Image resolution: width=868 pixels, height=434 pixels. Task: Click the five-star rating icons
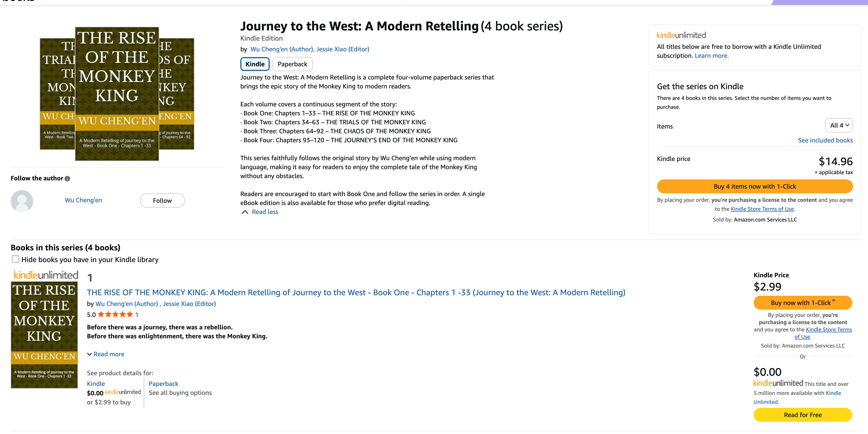coord(115,314)
